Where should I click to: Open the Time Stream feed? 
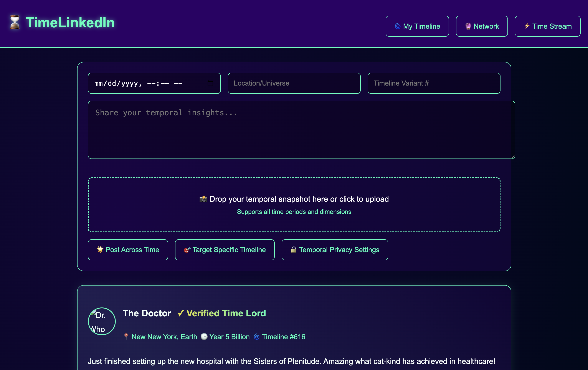point(547,26)
